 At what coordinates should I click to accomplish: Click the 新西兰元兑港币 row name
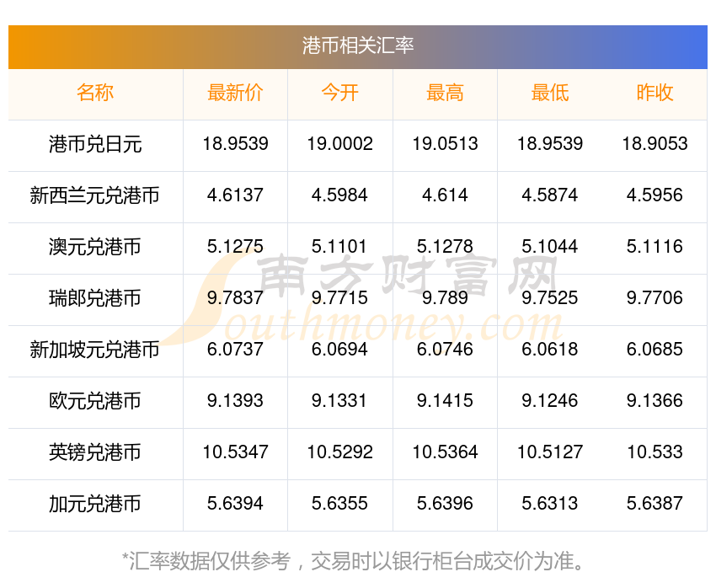[95, 195]
